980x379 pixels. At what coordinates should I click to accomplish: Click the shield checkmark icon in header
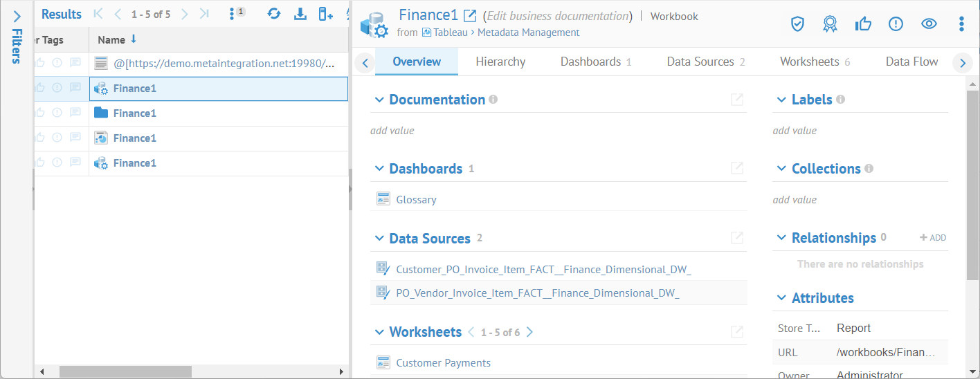tap(797, 24)
